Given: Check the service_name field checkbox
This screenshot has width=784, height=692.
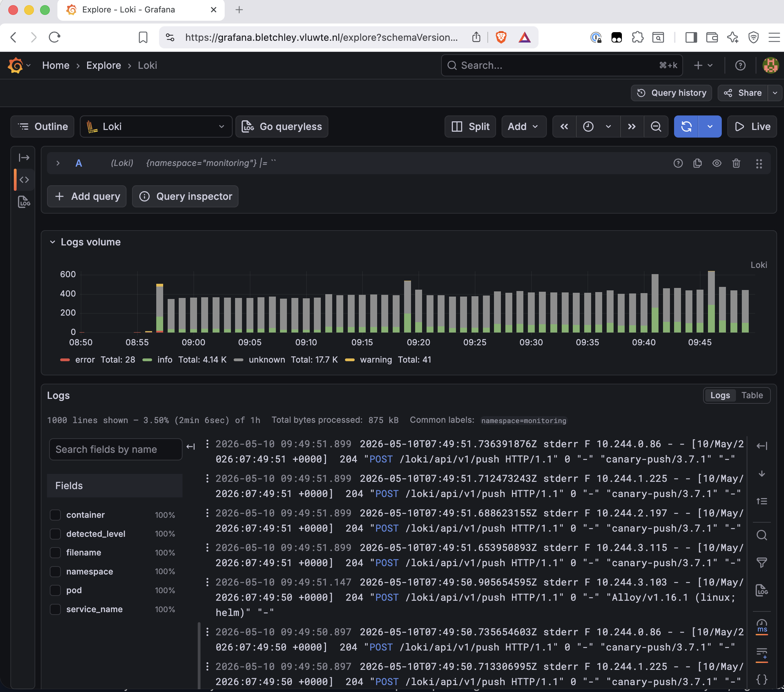Looking at the screenshot, I should pos(55,609).
